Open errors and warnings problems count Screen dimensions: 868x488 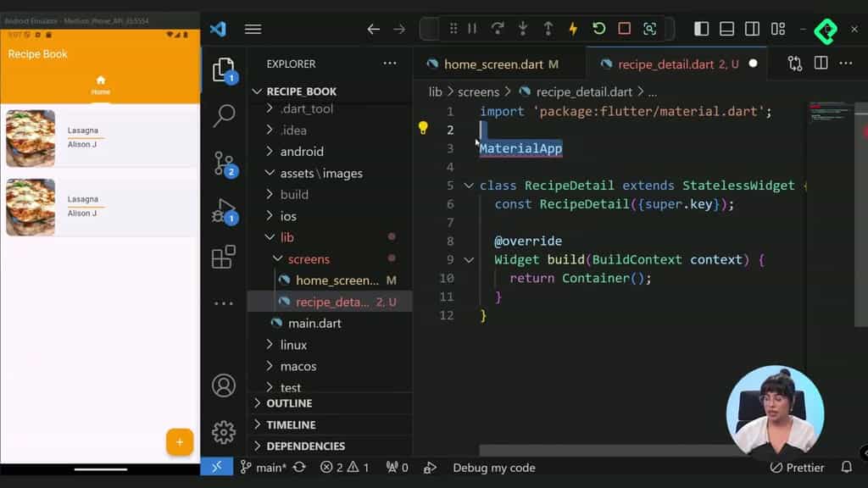point(344,468)
